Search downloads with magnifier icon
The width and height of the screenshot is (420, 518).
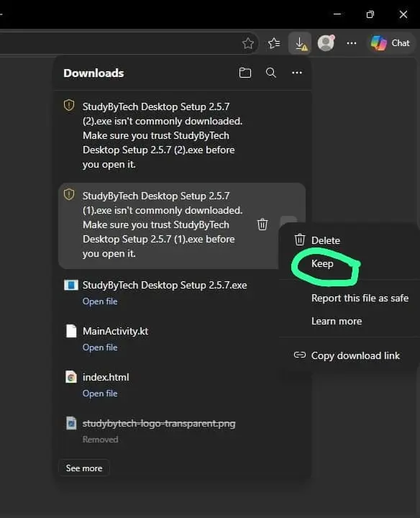(x=271, y=73)
